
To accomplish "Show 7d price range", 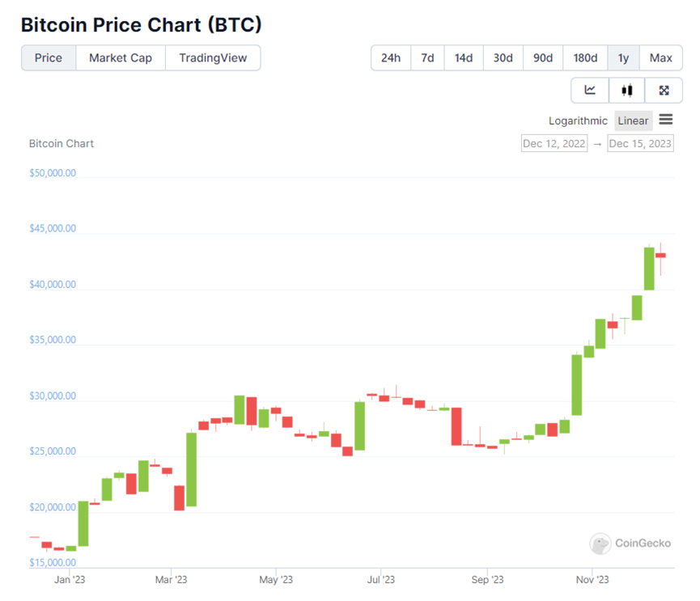I will click(427, 58).
